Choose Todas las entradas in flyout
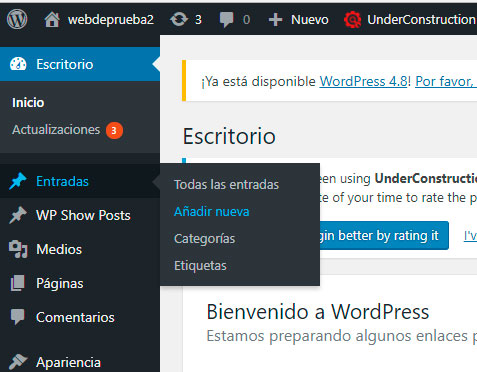477x372 pixels. click(227, 184)
